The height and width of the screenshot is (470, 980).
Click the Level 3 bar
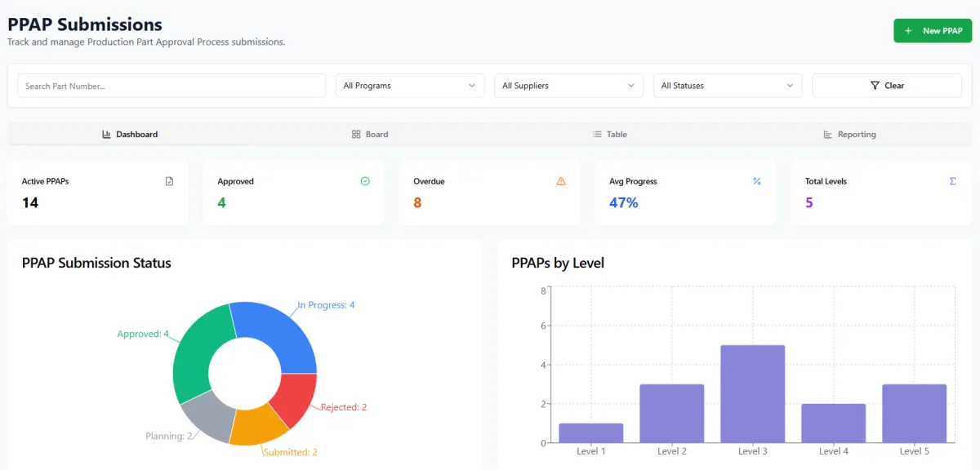click(x=753, y=394)
